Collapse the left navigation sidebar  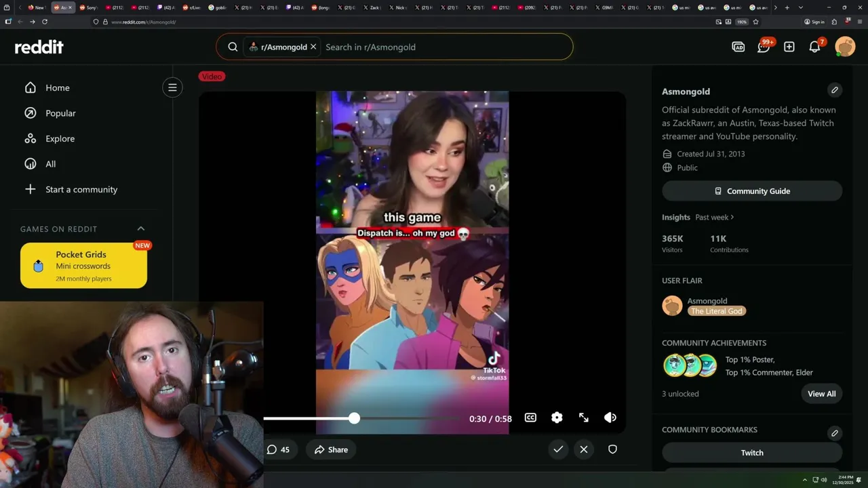click(172, 87)
